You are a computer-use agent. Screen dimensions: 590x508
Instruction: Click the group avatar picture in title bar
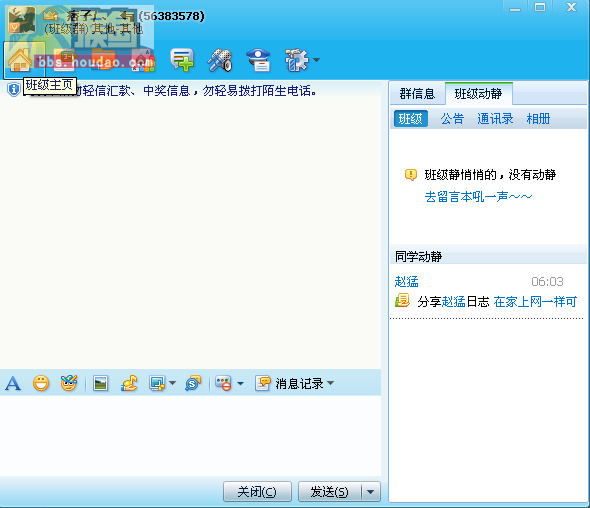[22, 20]
